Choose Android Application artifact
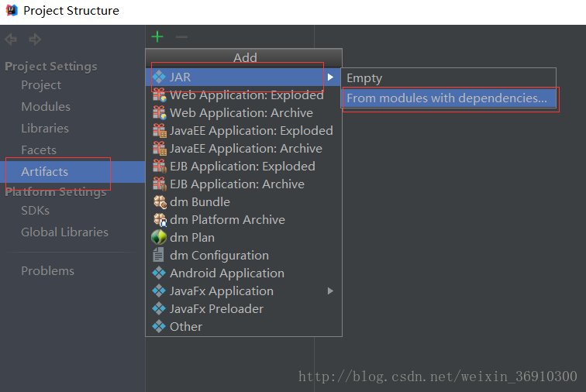Image resolution: width=586 pixels, height=392 pixels. [243, 273]
